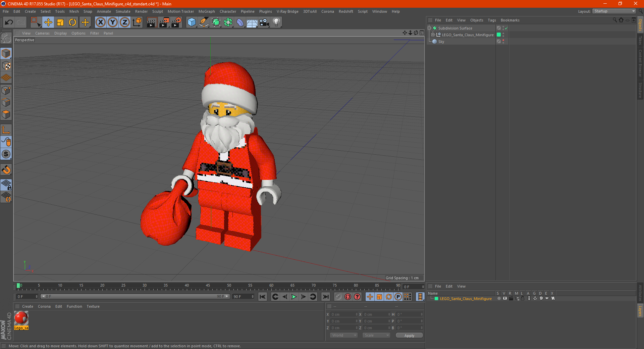
Task: Click the Undo arrow icon
Action: pos(9,22)
